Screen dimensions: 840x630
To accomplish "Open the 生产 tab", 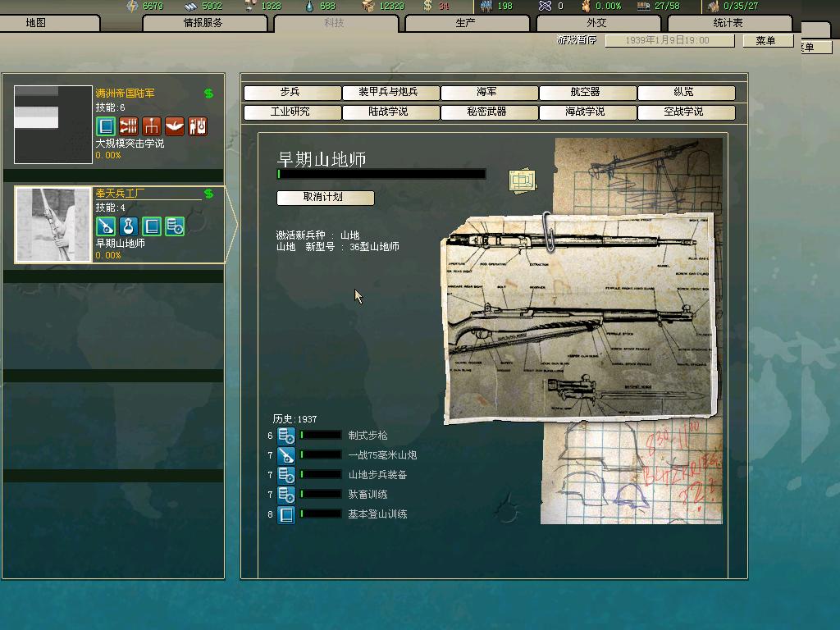I will tap(467, 23).
